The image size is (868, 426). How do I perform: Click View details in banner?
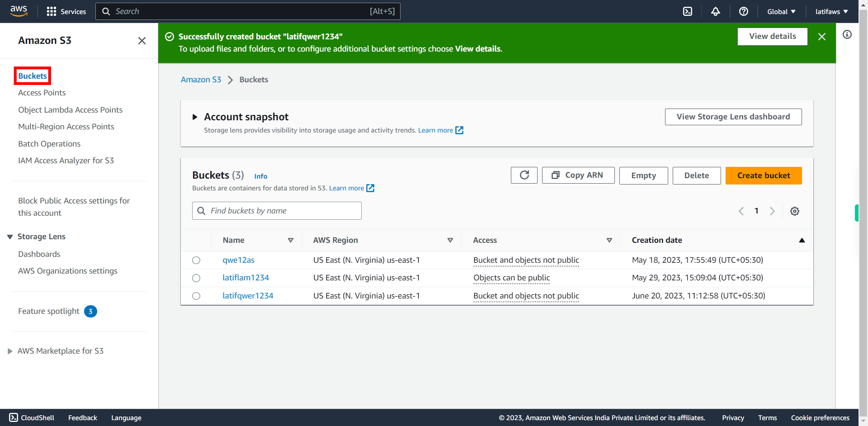773,37
